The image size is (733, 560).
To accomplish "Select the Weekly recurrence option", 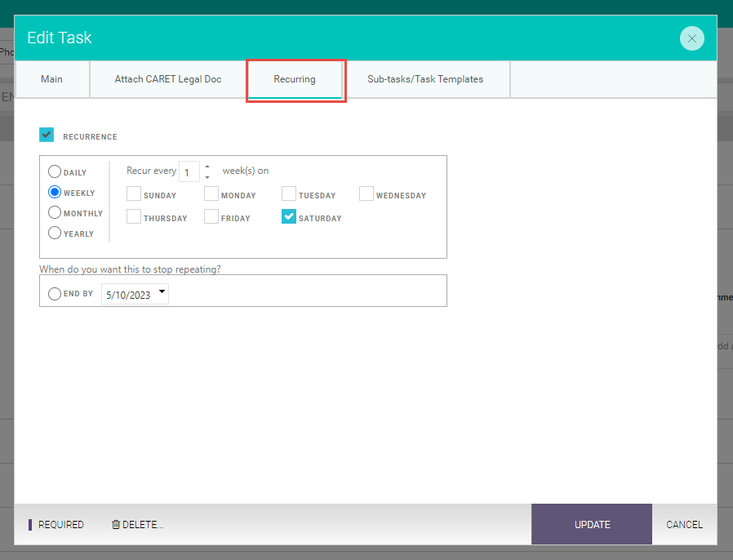I will (x=55, y=192).
